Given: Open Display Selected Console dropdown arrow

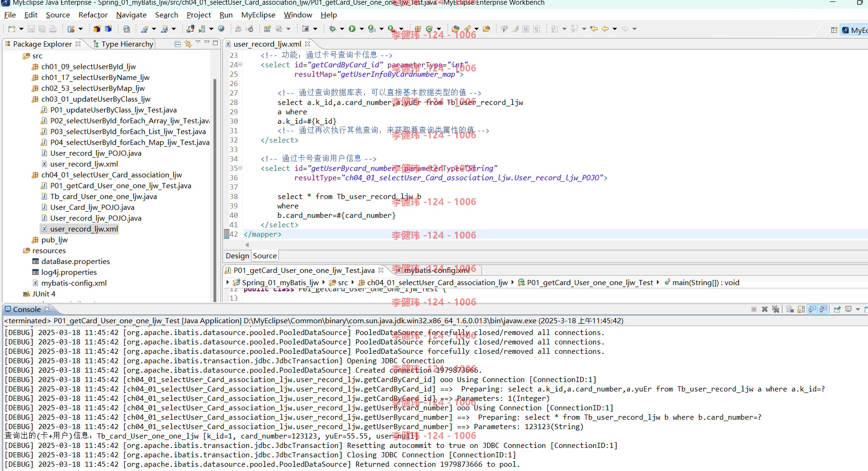Looking at the screenshot, I should (858, 309).
